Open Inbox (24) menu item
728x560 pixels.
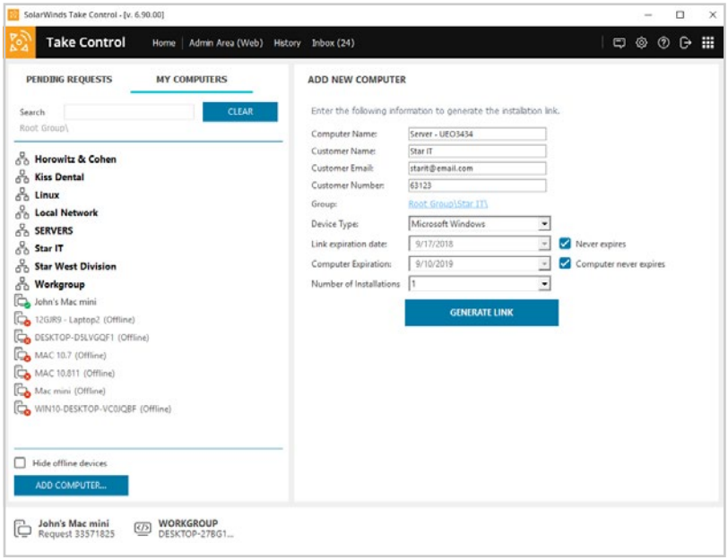[333, 43]
